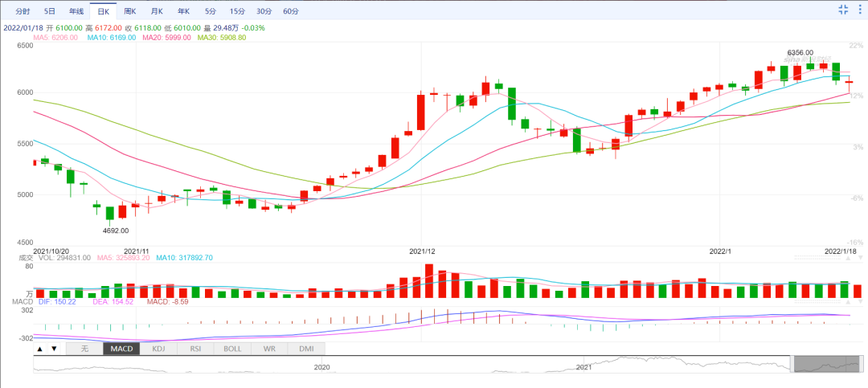The image size is (868, 388).
Task: Select the KDJ indicator
Action: 158,349
